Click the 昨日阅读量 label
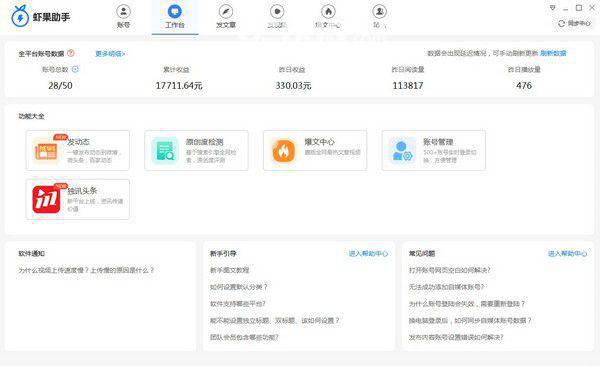600x366 pixels. click(x=408, y=69)
